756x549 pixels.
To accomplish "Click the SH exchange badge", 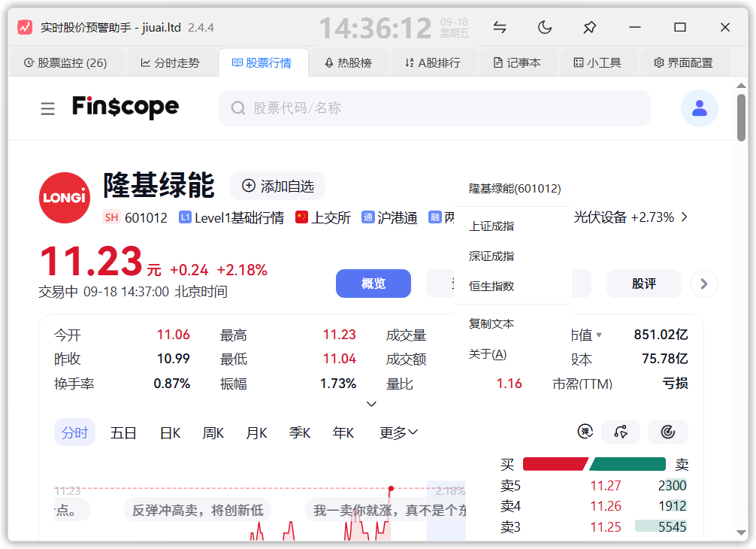I will tap(111, 217).
